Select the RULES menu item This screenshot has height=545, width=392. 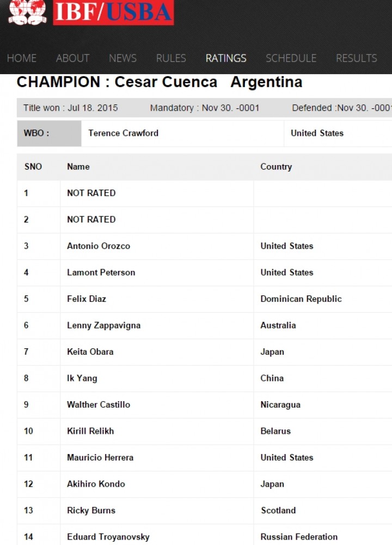point(171,58)
